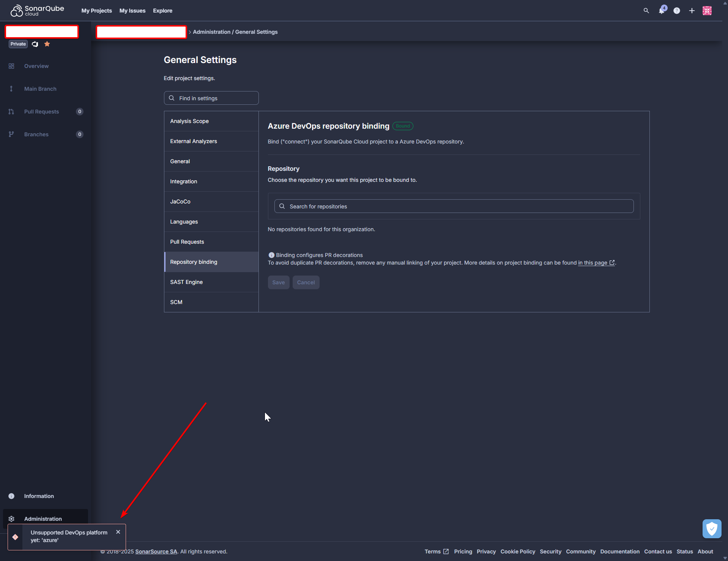Open the Community footer link
Image resolution: width=728 pixels, height=561 pixels.
pos(581,552)
